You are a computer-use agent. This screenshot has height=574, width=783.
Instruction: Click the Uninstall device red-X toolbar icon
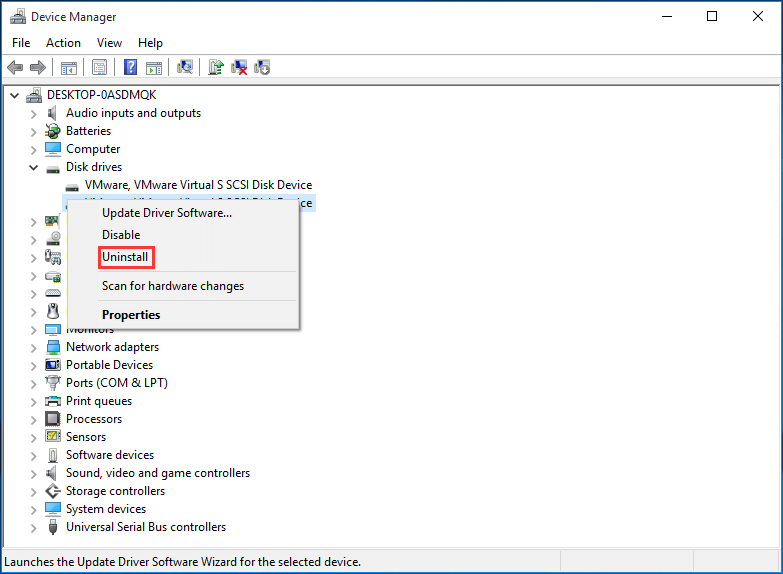click(239, 67)
